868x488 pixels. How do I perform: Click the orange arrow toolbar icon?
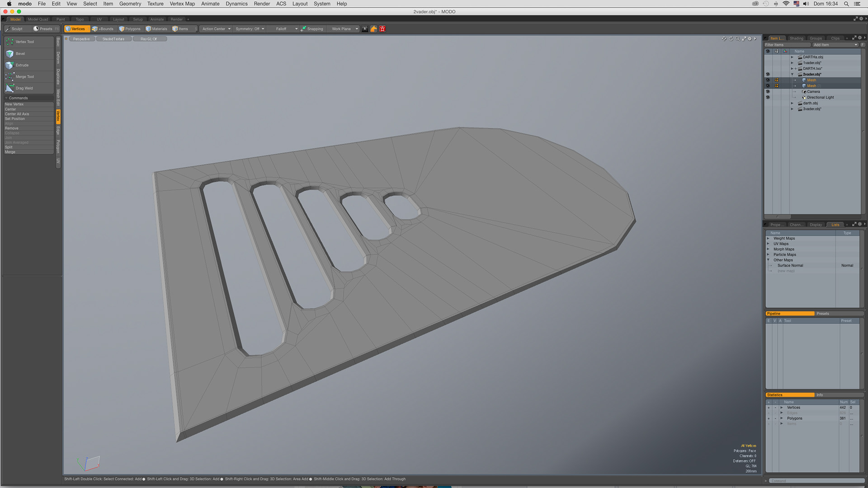click(x=374, y=29)
